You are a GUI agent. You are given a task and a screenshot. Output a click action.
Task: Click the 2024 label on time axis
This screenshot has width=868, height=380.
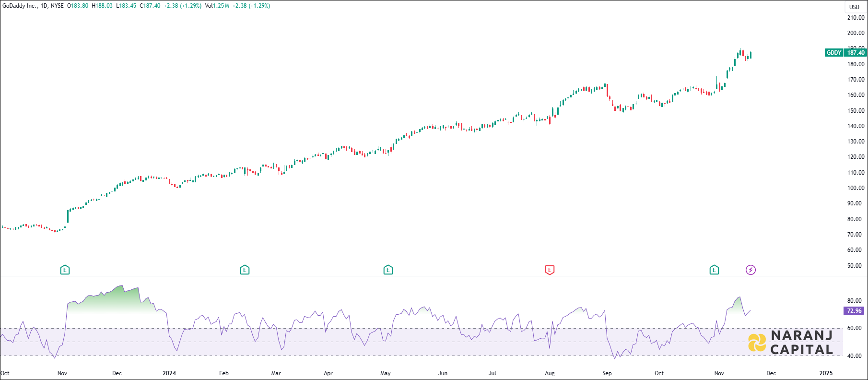[x=169, y=373]
